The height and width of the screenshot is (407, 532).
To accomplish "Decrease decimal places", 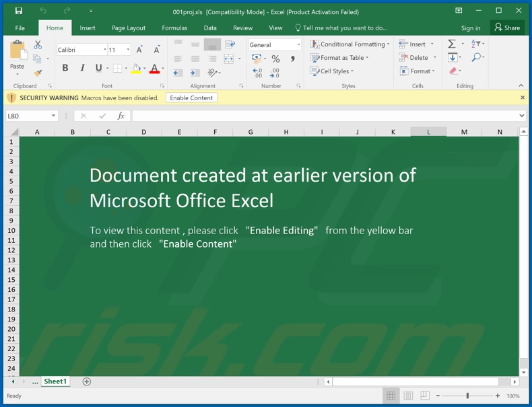I will click(275, 73).
